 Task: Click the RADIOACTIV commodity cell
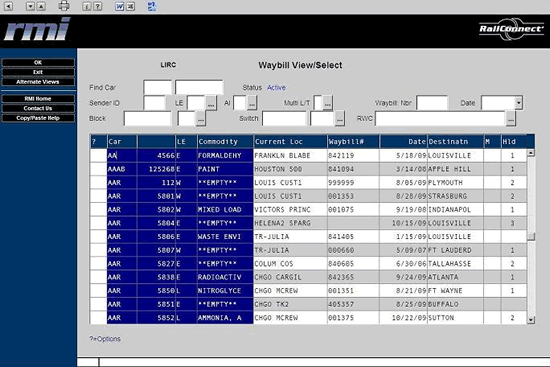coord(225,277)
